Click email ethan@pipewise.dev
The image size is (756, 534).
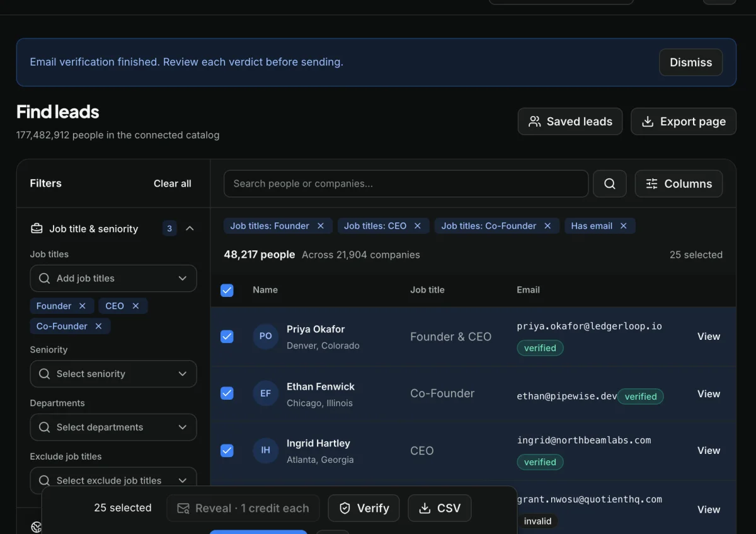tap(567, 397)
